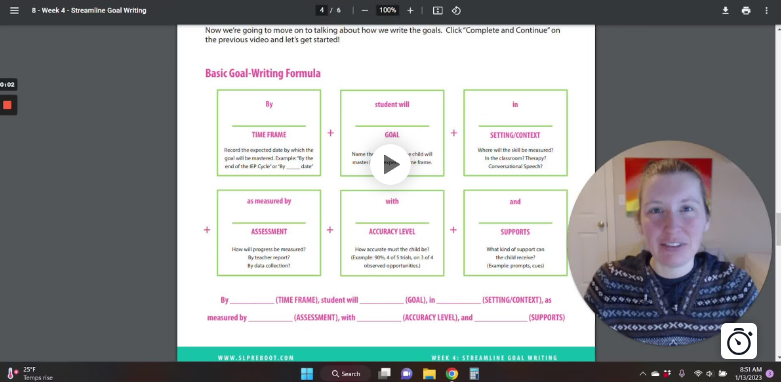The height and width of the screenshot is (382, 781).
Task: Click the ACCURACY LEVEL heading text
Action: point(392,232)
